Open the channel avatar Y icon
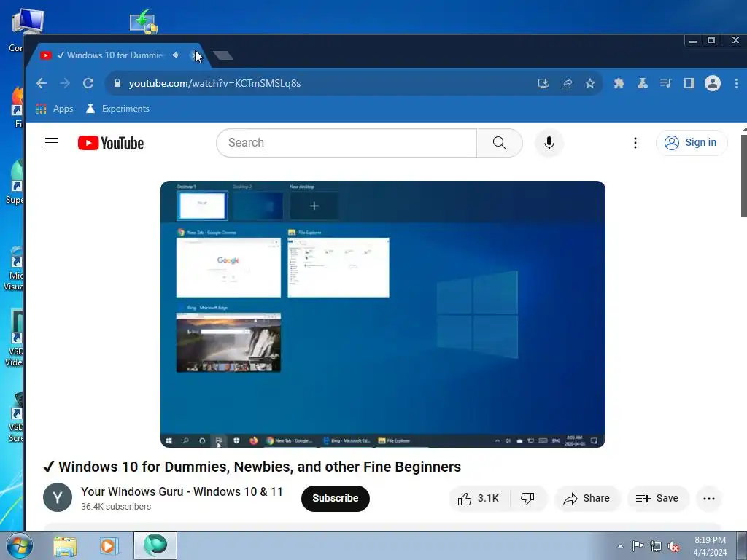 pyautogui.click(x=57, y=497)
